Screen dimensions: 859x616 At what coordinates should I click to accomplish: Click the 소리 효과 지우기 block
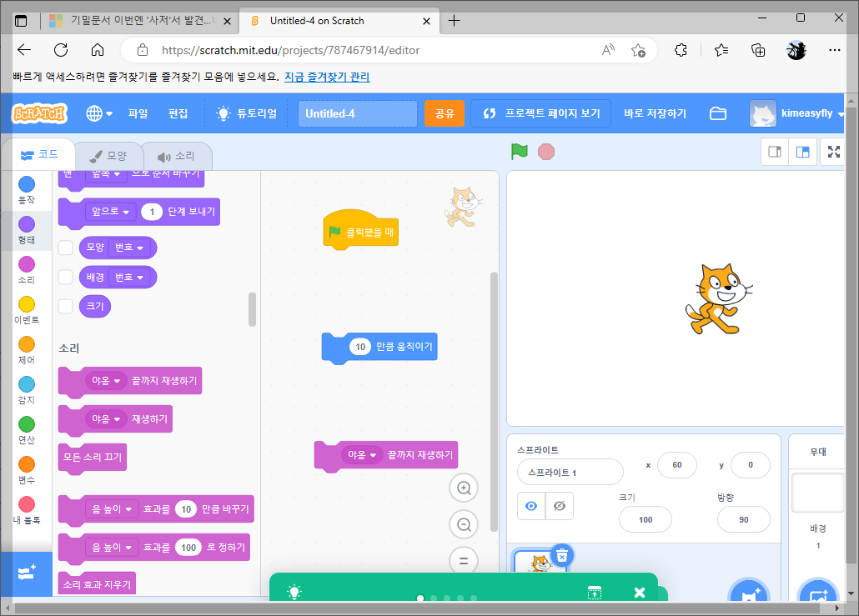point(97,584)
